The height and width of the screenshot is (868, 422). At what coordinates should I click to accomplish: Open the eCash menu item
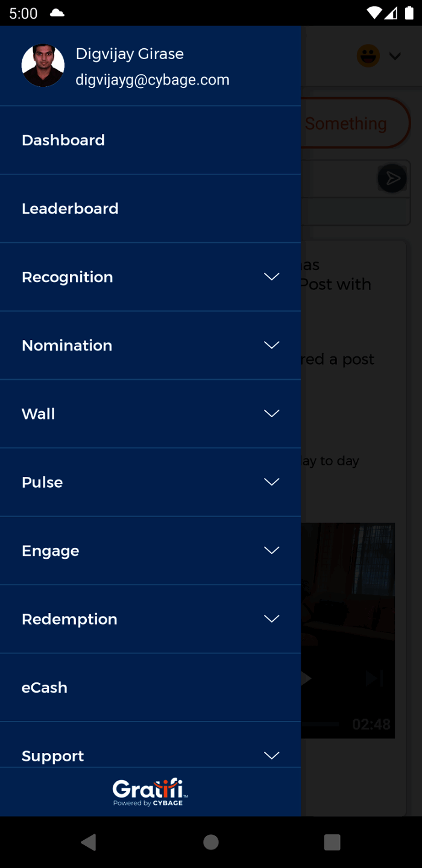[45, 688]
